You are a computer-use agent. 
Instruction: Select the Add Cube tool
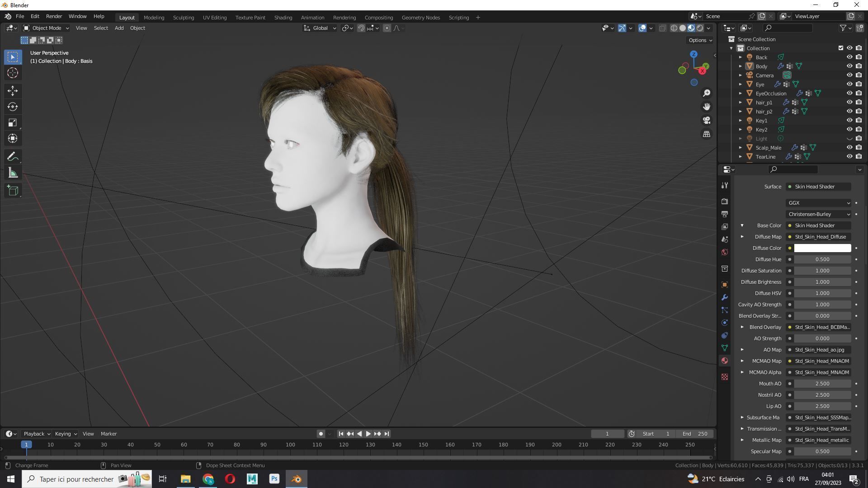pyautogui.click(x=13, y=191)
